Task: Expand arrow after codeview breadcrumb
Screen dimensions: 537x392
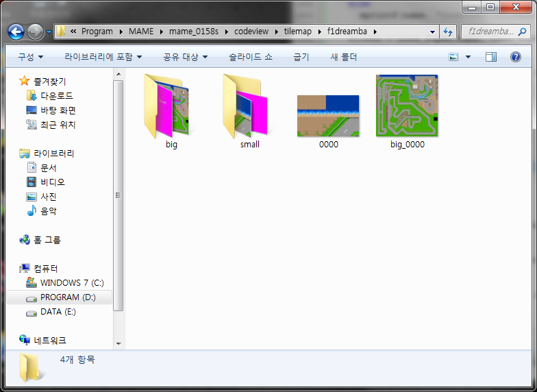Action: [x=277, y=32]
